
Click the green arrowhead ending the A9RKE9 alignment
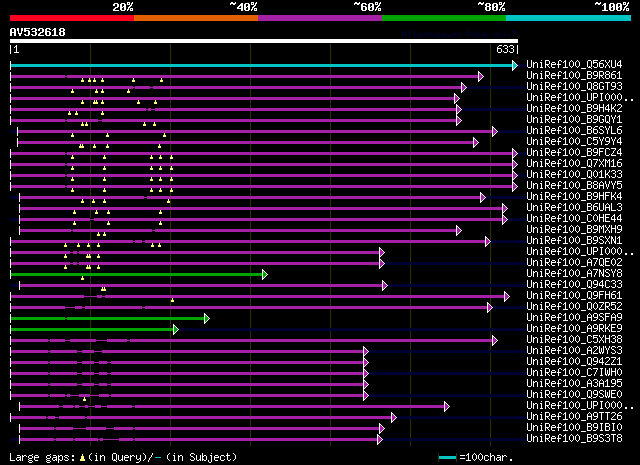(x=176, y=330)
